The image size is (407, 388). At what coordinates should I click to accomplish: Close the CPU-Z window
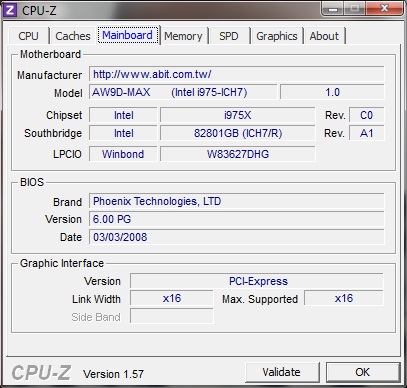(x=384, y=8)
